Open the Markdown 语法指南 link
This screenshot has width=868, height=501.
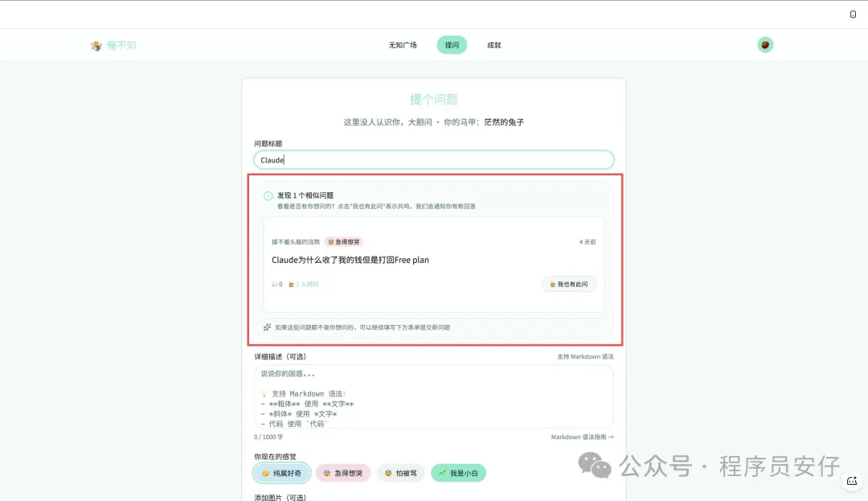(582, 437)
